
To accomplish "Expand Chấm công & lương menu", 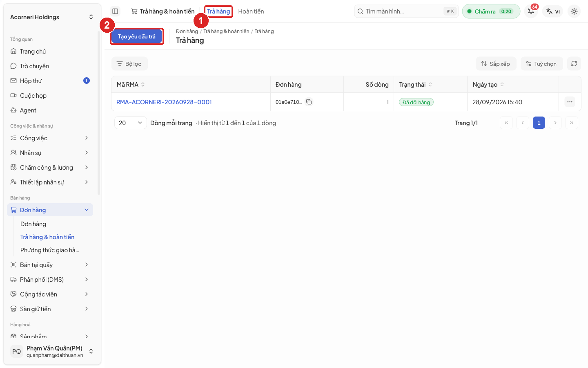I will [x=50, y=168].
